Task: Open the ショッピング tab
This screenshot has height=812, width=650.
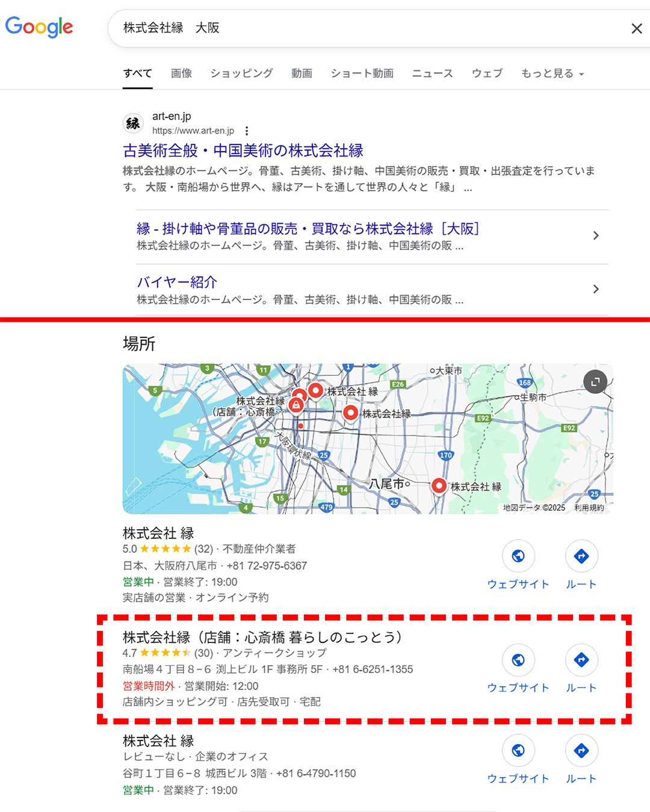Action: pos(241,73)
